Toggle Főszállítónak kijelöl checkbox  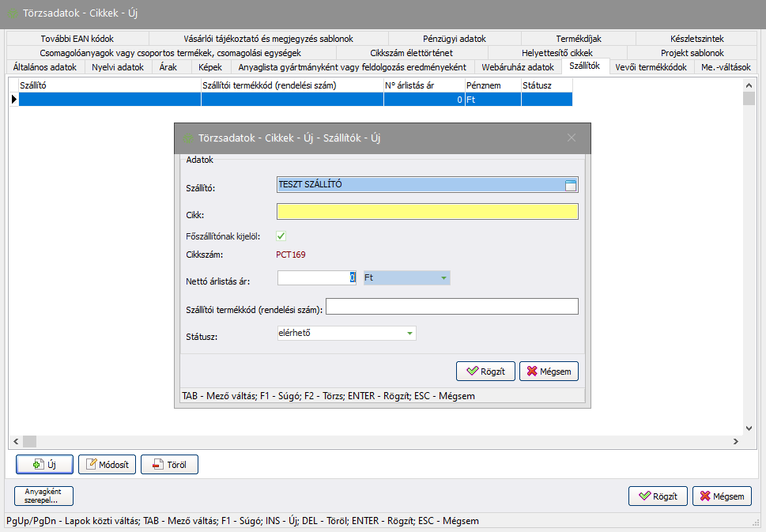(281, 236)
